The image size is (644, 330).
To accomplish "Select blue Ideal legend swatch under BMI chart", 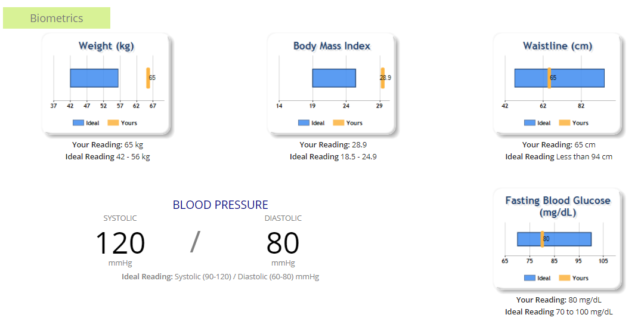I will [304, 123].
